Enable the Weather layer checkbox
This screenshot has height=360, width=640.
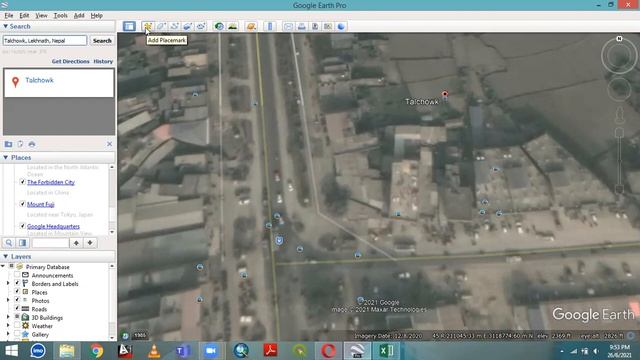[17, 326]
